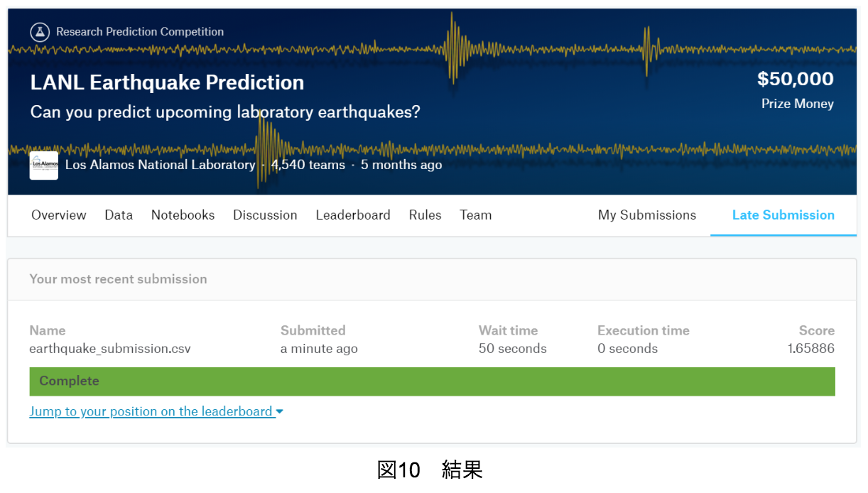Screen dimensions: 868x493
Task: Click the 'Prize Money' label
Action: point(798,104)
